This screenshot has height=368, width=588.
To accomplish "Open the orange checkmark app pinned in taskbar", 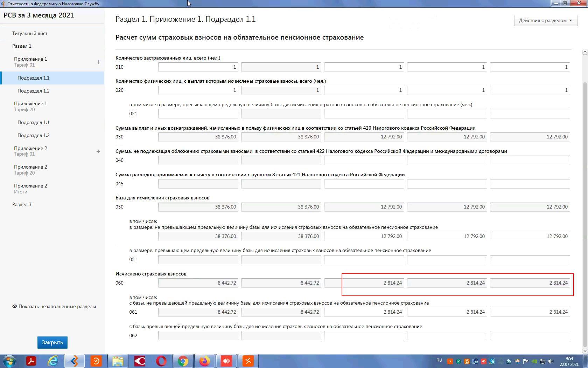I will [x=248, y=361].
